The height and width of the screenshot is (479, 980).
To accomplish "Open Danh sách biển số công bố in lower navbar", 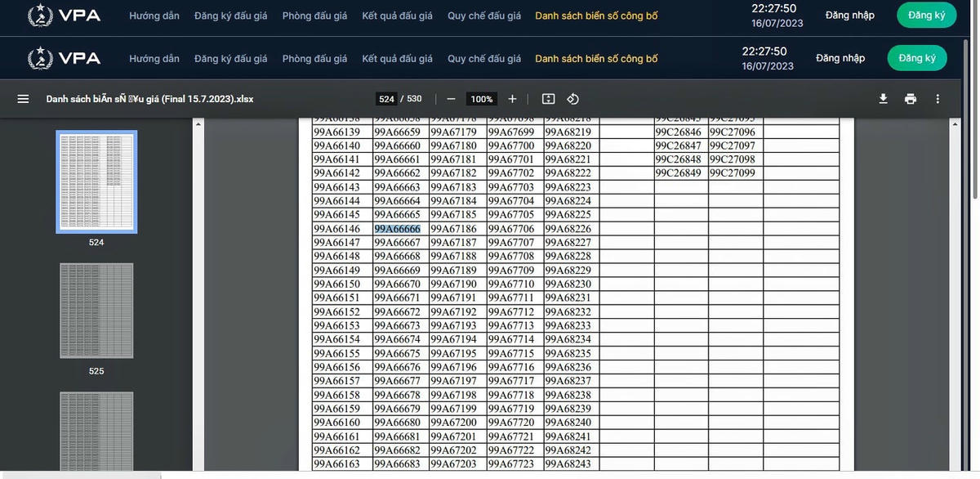I will coord(596,59).
